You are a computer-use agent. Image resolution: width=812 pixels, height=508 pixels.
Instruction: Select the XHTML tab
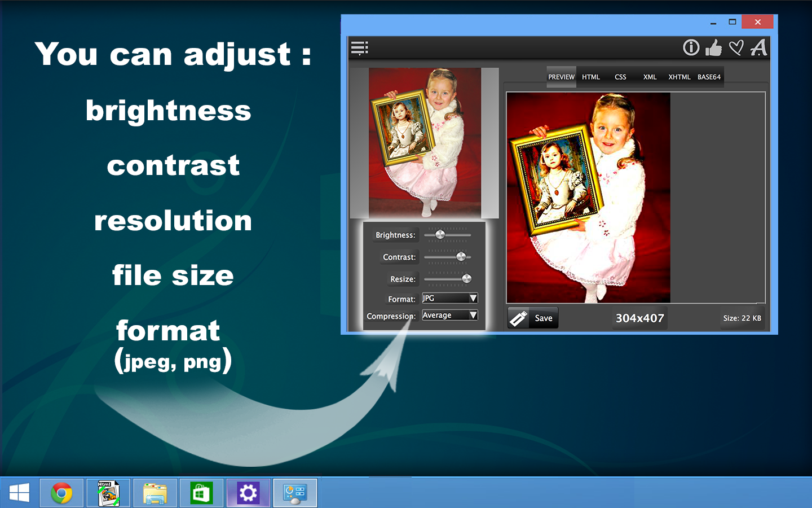coord(679,77)
